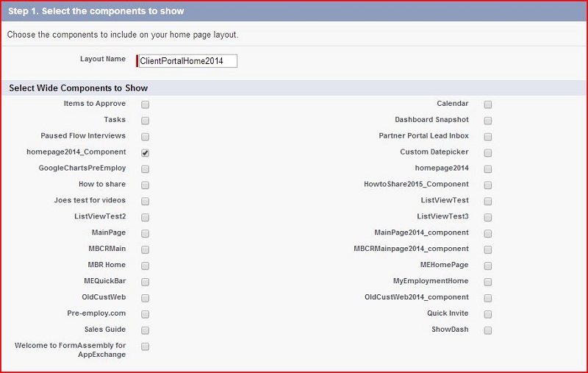The image size is (588, 373).
Task: Click the Layout Name label
Action: (103, 59)
